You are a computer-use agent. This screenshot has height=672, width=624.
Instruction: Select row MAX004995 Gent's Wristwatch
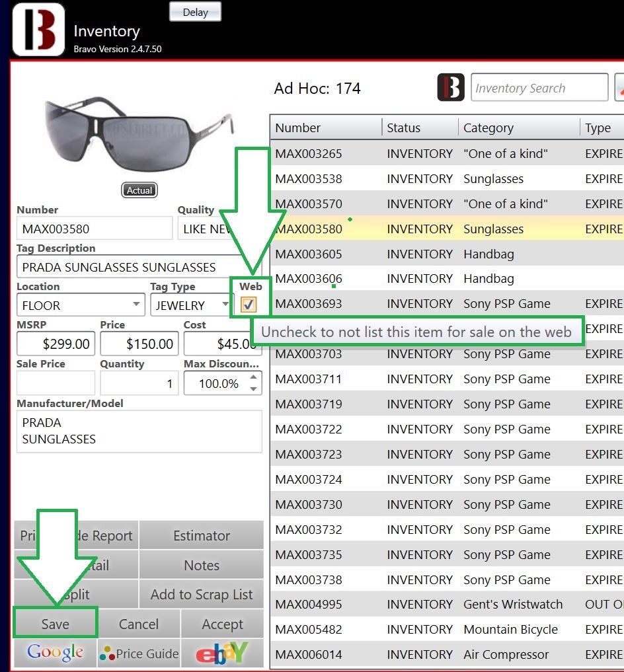pos(448,605)
